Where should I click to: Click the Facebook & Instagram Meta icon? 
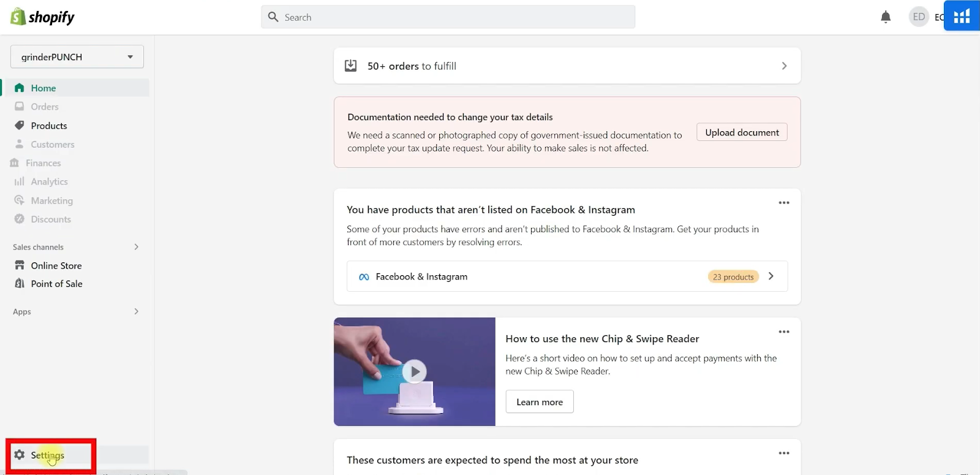(364, 277)
